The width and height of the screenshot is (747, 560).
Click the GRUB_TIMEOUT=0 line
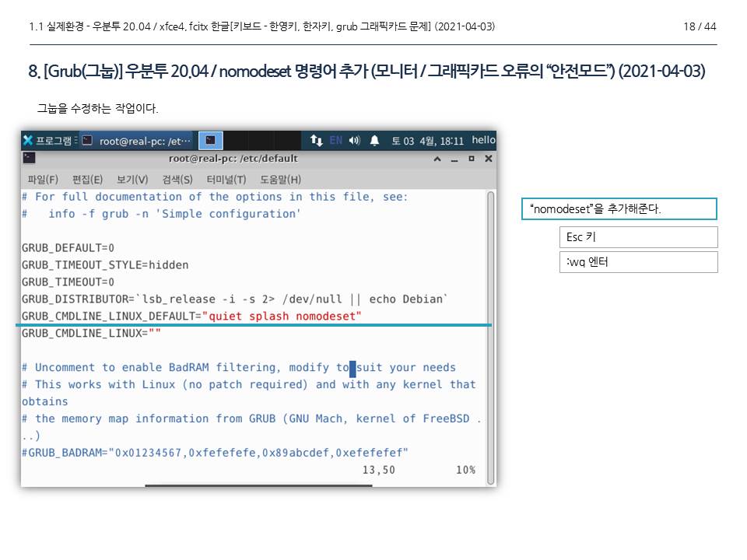click(x=68, y=282)
